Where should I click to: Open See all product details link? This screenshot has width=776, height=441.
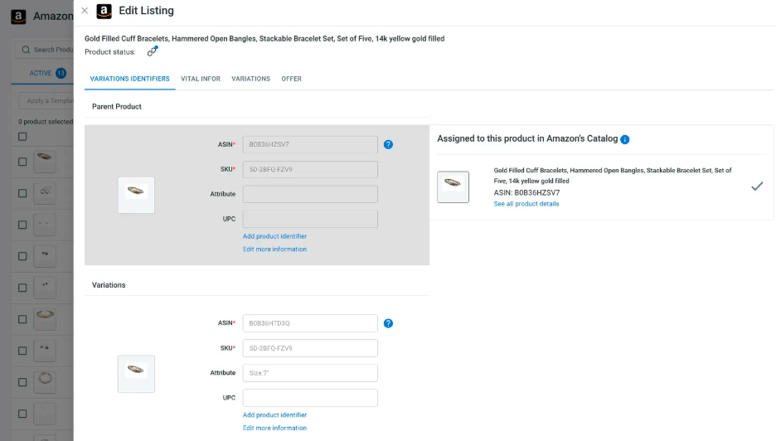point(526,204)
